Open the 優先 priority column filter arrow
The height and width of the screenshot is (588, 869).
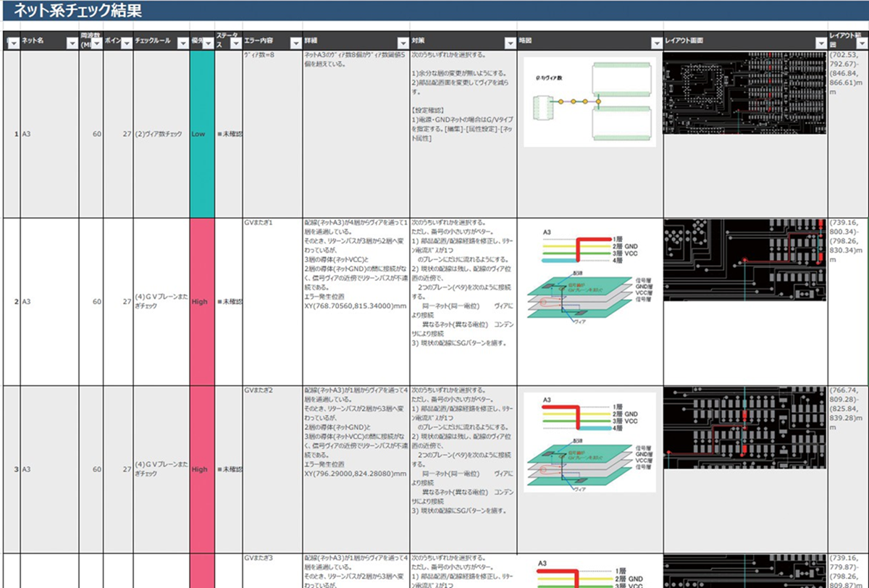pos(208,43)
